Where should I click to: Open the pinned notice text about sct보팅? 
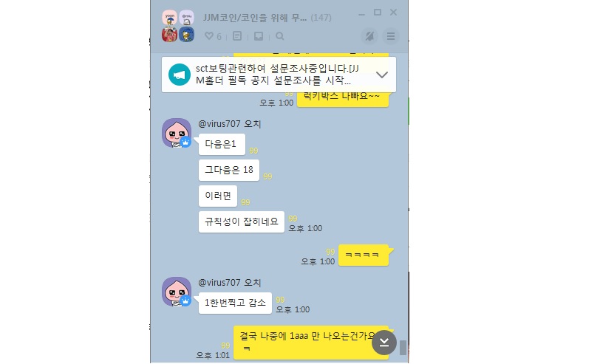277,75
